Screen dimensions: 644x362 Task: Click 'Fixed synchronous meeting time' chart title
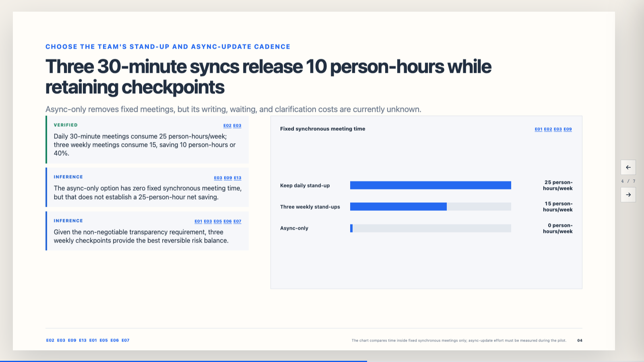(x=323, y=129)
